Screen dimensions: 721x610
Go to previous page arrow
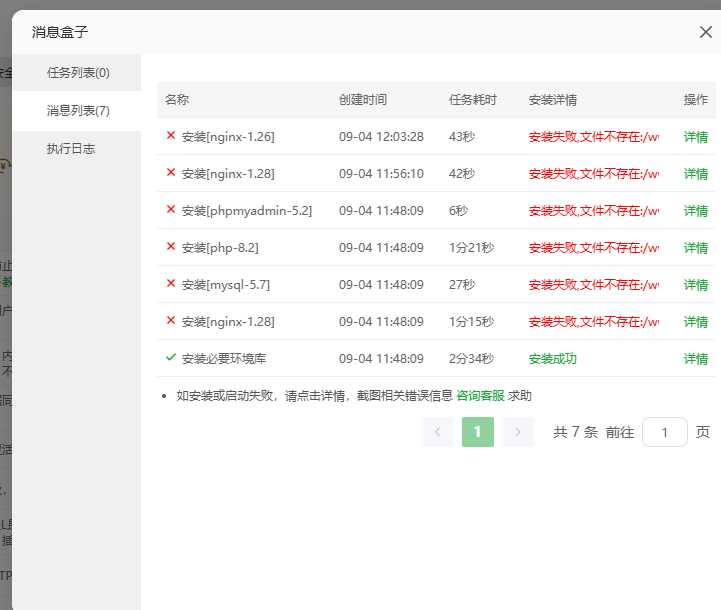point(438,432)
